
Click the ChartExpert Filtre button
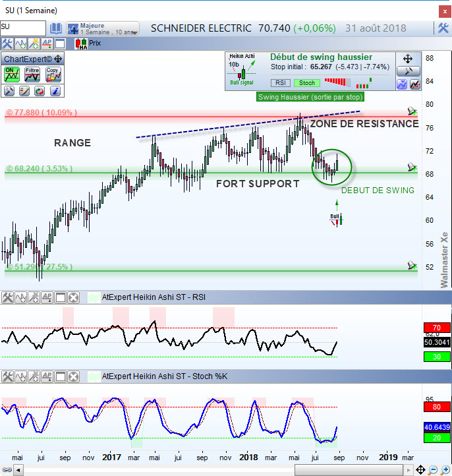(32, 74)
